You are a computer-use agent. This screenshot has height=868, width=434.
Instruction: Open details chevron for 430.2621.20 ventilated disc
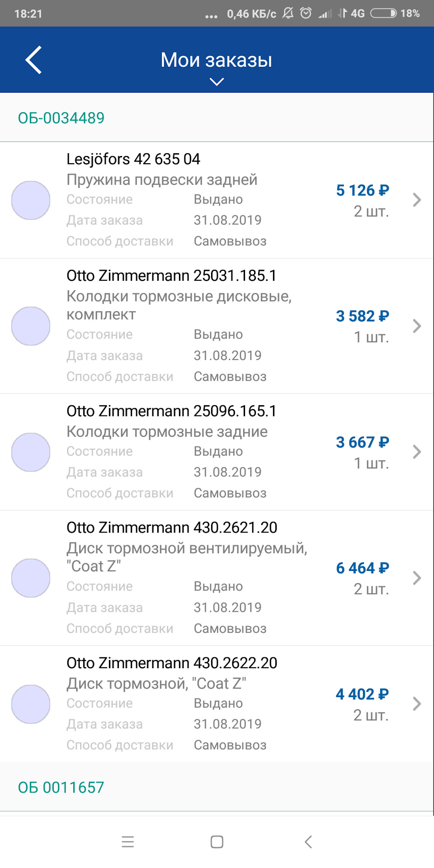click(417, 578)
